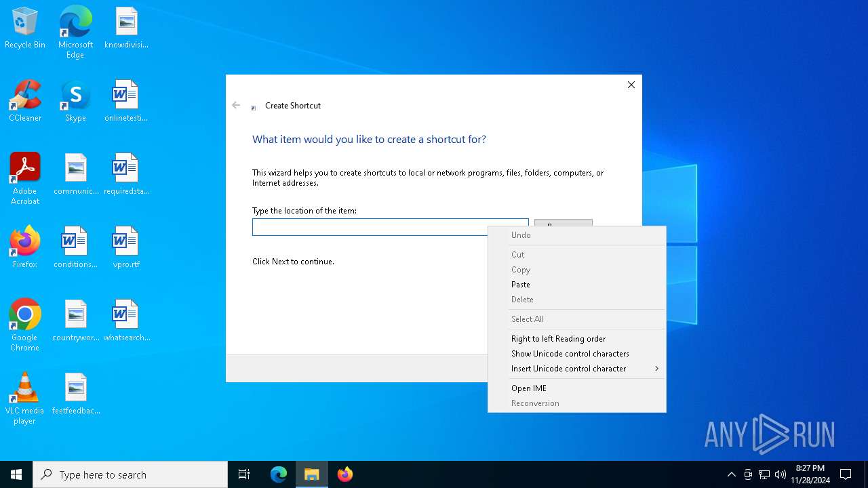Choose Delete in the context menu
The image size is (868, 488).
point(576,300)
